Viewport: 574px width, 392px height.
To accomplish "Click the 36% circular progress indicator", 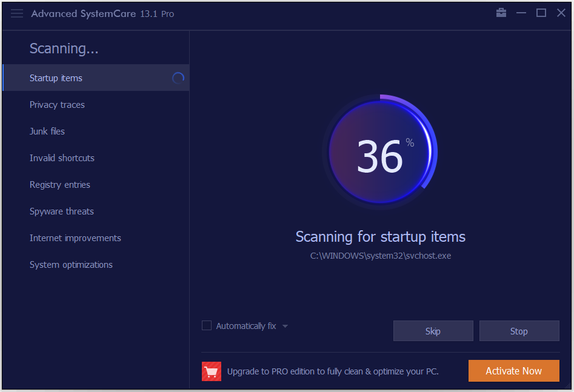I will pyautogui.click(x=380, y=152).
